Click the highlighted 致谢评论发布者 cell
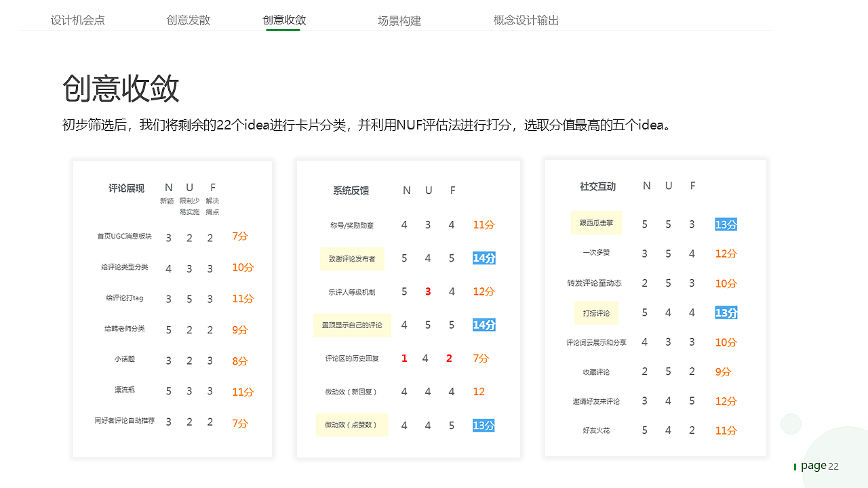 [352, 259]
